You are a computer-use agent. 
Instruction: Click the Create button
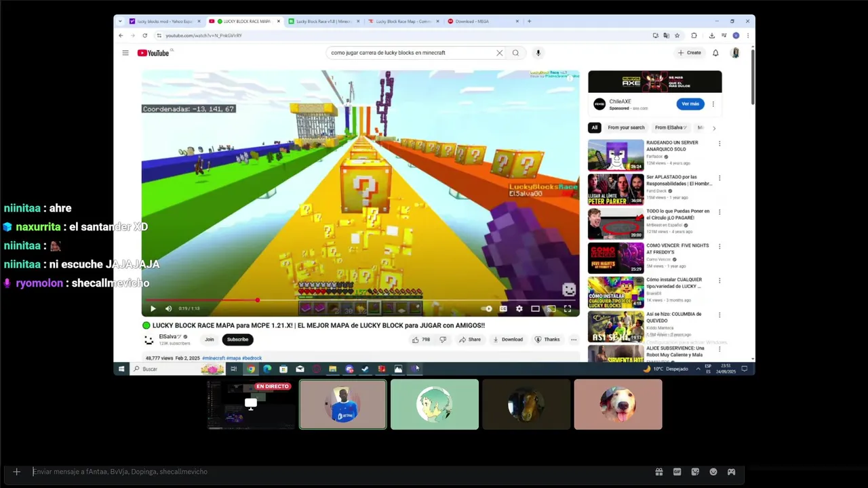pyautogui.click(x=690, y=53)
